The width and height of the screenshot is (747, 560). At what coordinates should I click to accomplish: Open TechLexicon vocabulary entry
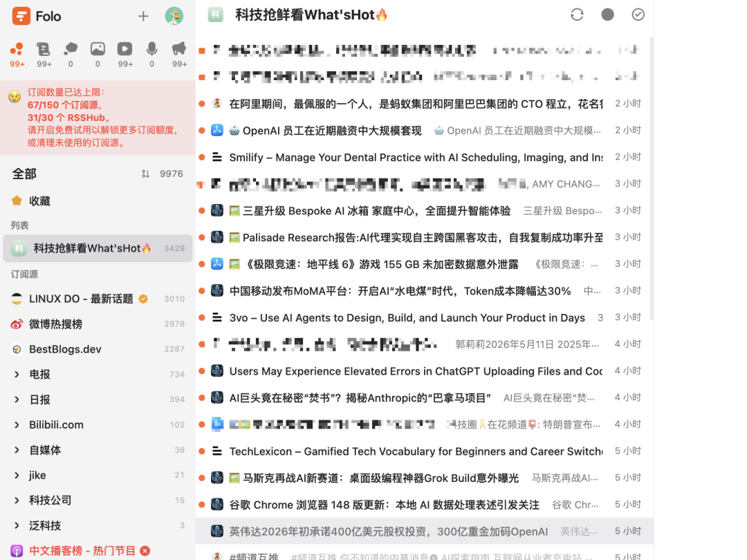pos(424,451)
